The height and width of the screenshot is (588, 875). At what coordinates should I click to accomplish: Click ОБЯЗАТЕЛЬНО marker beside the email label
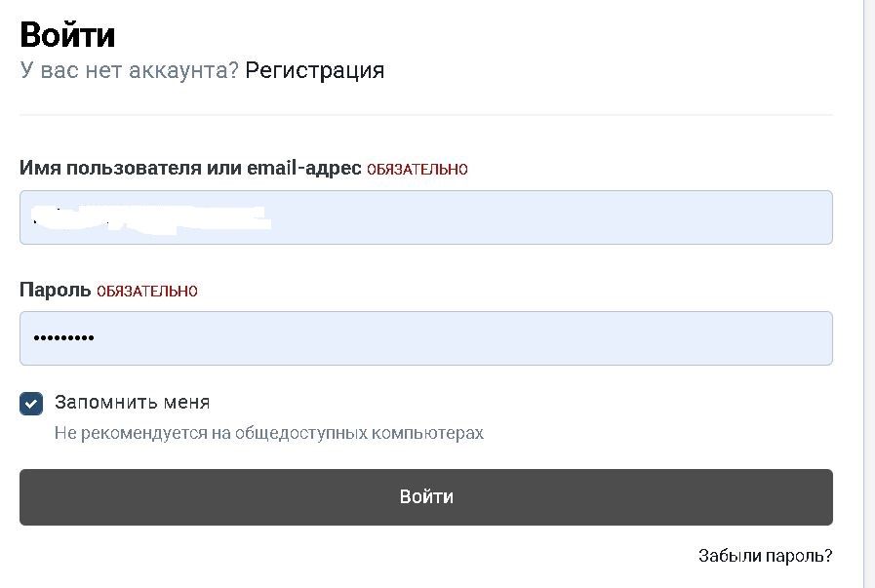pyautogui.click(x=418, y=170)
